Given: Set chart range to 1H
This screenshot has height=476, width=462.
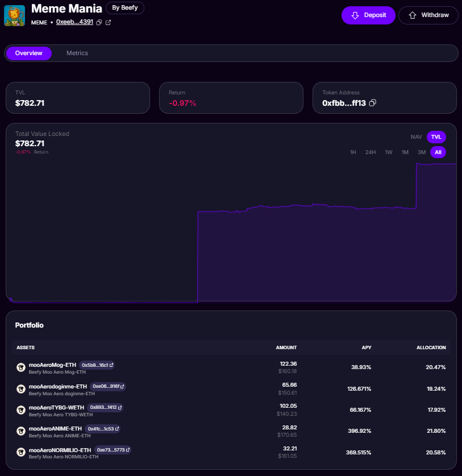Looking at the screenshot, I should pyautogui.click(x=353, y=152).
